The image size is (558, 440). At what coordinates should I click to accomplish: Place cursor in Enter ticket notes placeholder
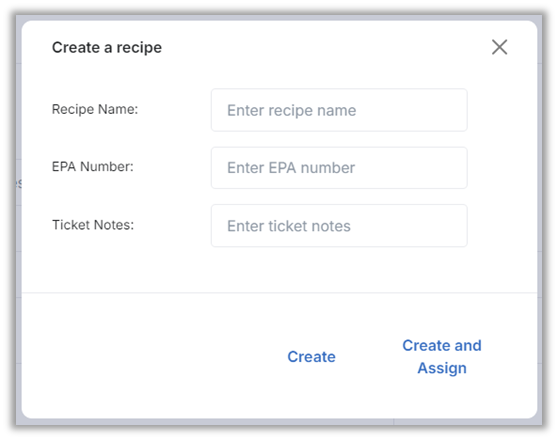[289, 226]
